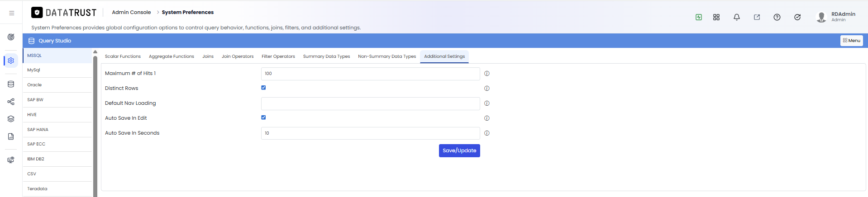
Task: Select Teradata in database list
Action: pyautogui.click(x=57, y=189)
